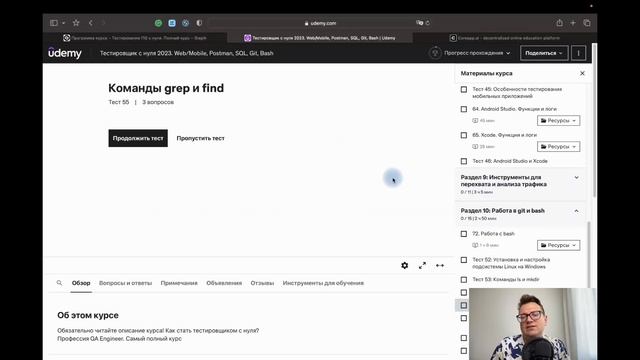
Task: Collapse Раздел 10 Работа в git и bash
Action: 576,211
